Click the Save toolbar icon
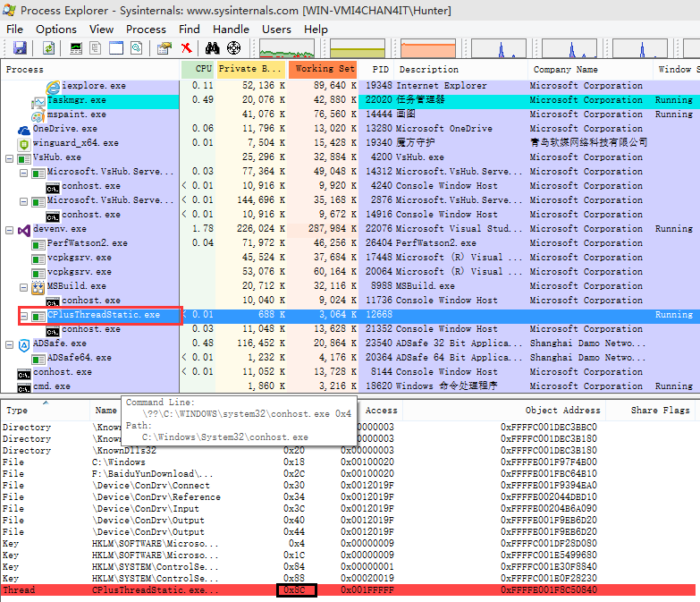 20,47
